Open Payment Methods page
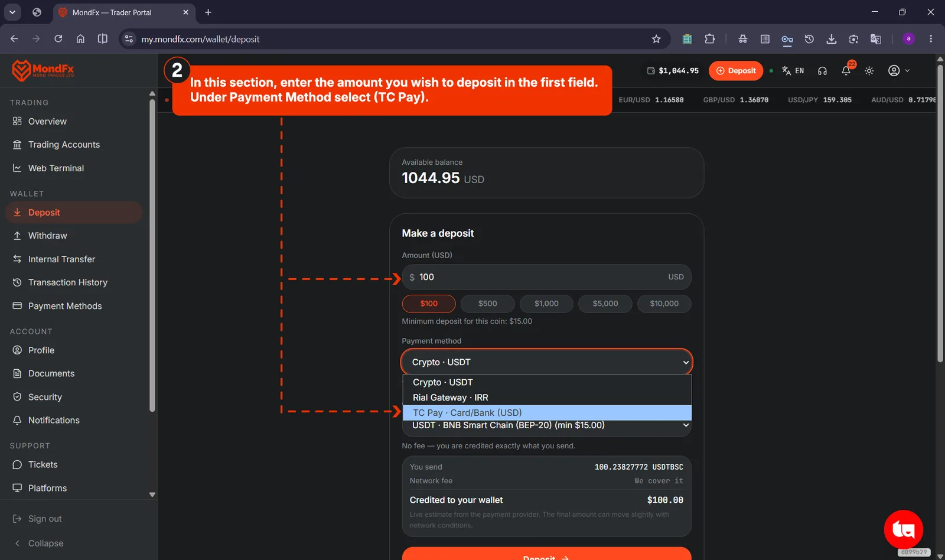 [x=74, y=306]
